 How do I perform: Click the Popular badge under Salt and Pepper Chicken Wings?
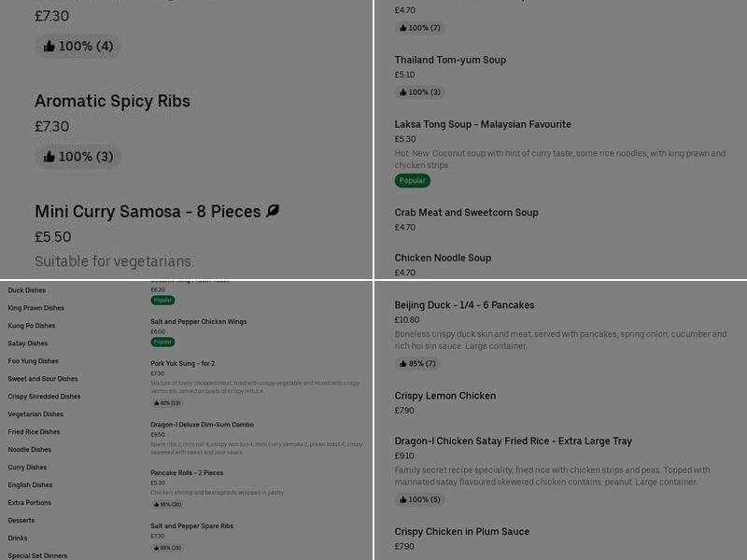[162, 343]
